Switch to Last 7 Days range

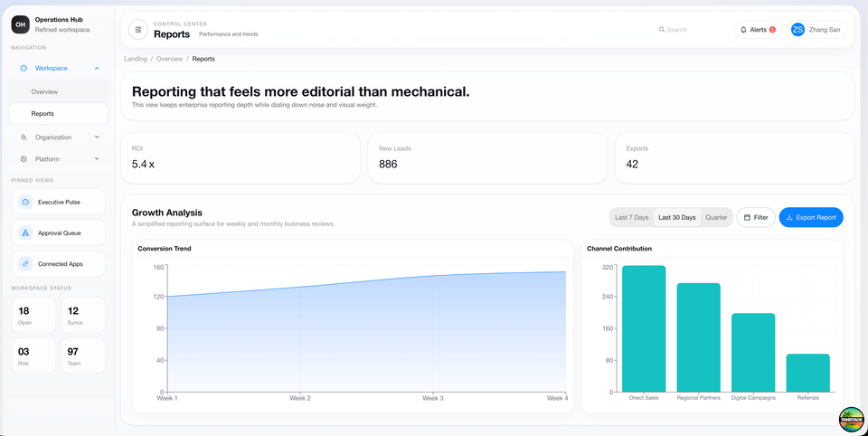(x=632, y=217)
